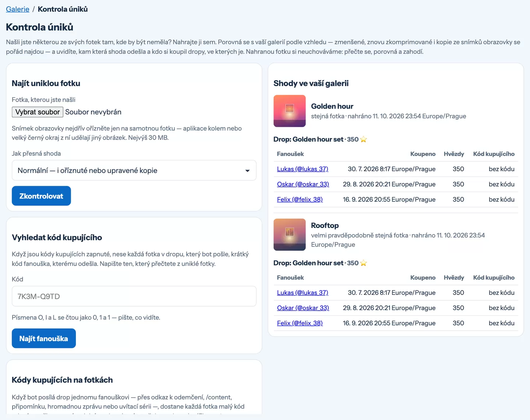Click the Hvězdy column header under Rooftop

pyautogui.click(x=454, y=278)
